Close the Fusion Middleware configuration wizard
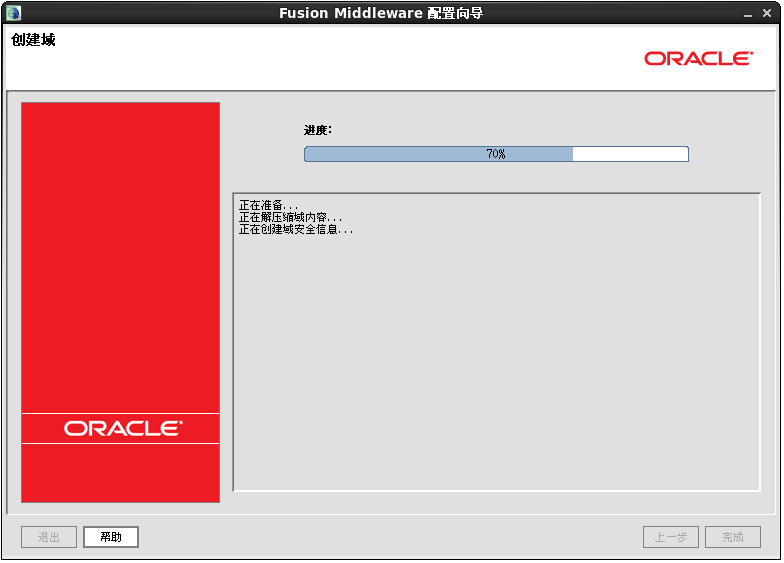 [767, 13]
